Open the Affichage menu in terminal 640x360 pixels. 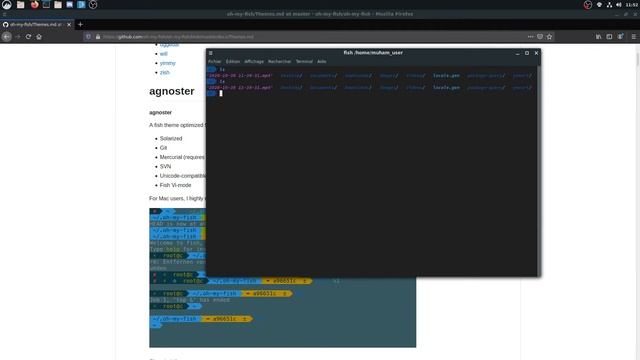254,61
